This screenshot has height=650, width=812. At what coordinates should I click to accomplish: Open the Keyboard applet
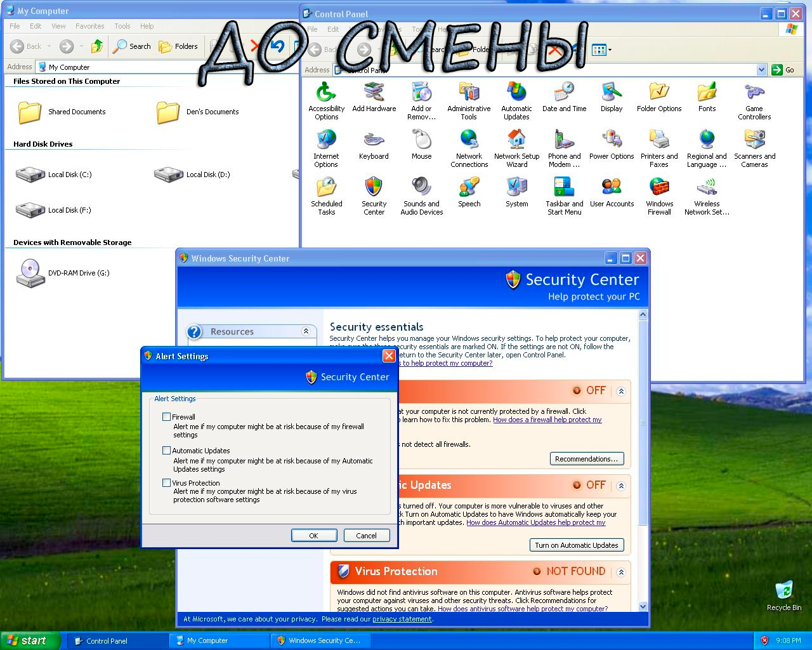pyautogui.click(x=374, y=145)
